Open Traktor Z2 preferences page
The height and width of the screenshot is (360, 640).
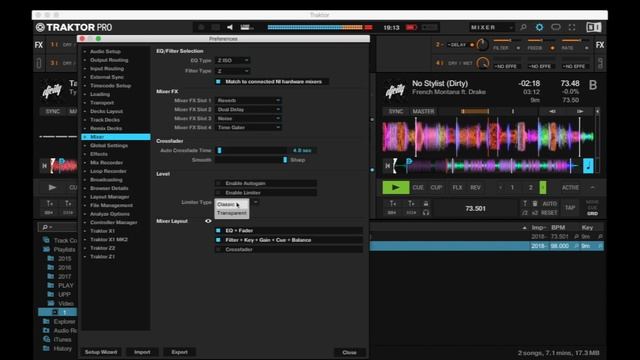point(102,248)
